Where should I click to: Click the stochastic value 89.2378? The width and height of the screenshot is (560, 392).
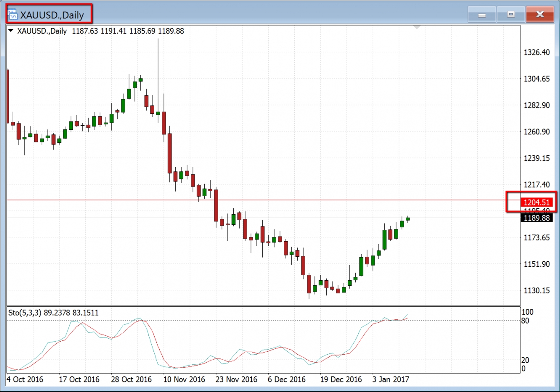pos(57,313)
